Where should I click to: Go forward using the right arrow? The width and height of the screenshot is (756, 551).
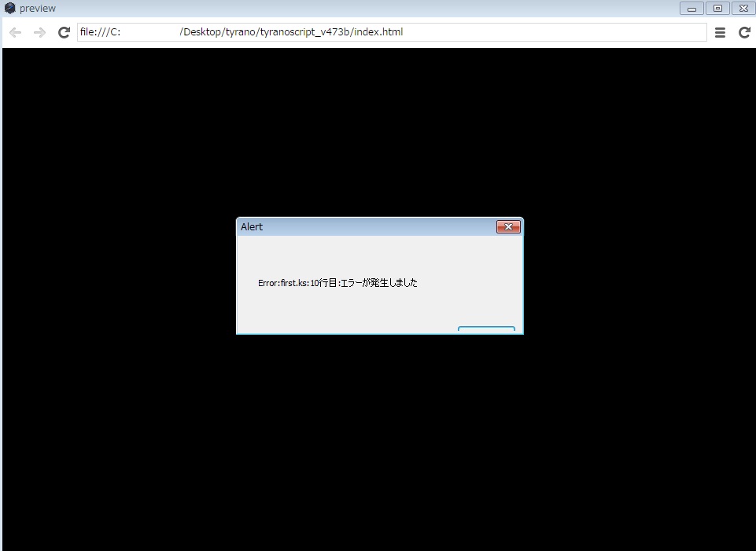39,32
